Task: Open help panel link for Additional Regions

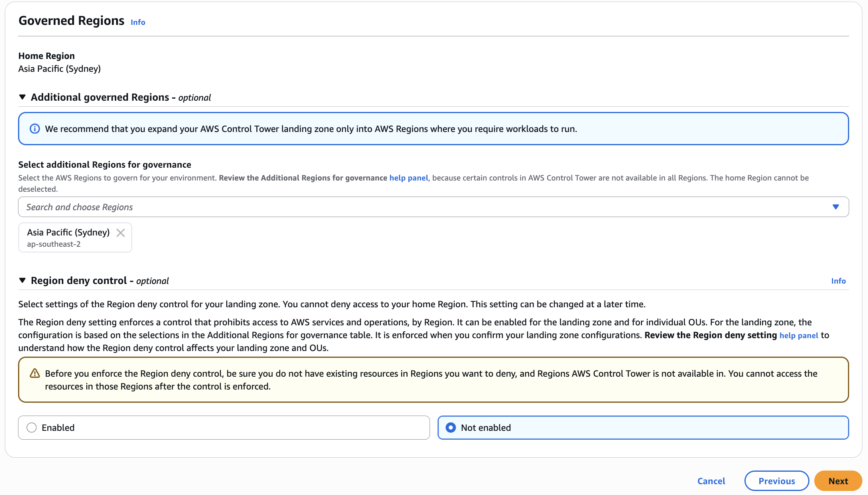Action: click(409, 178)
